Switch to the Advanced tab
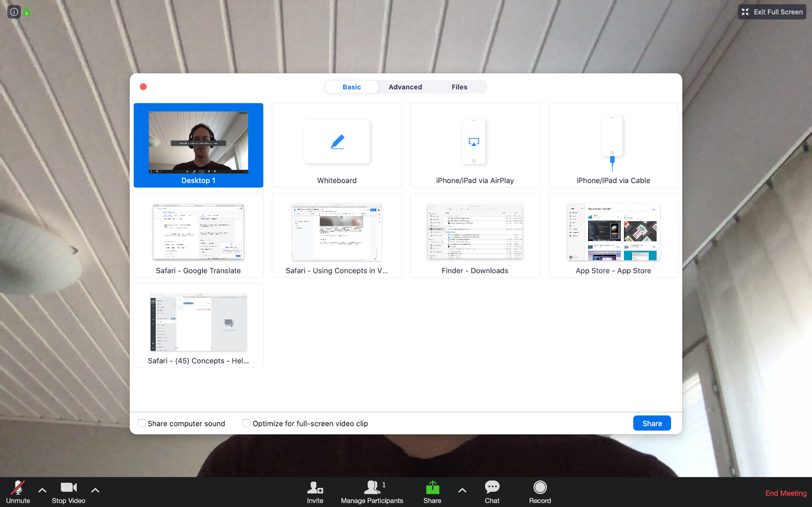 pos(405,86)
